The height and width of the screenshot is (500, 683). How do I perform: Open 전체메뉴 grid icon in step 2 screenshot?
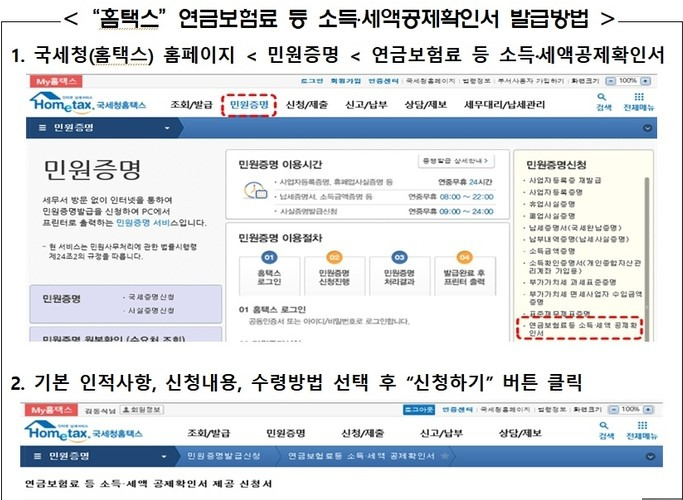click(x=642, y=426)
